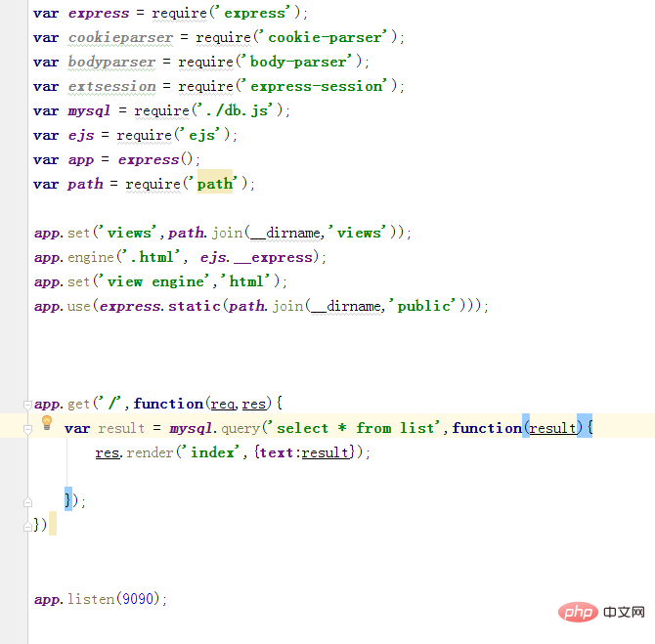Click the req parameter in app.get
Screen dimensions: 655x644
[222, 404]
